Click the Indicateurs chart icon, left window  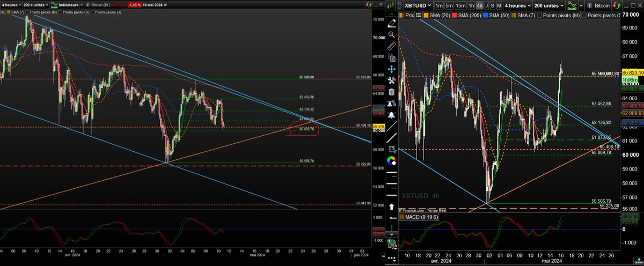click(54, 5)
